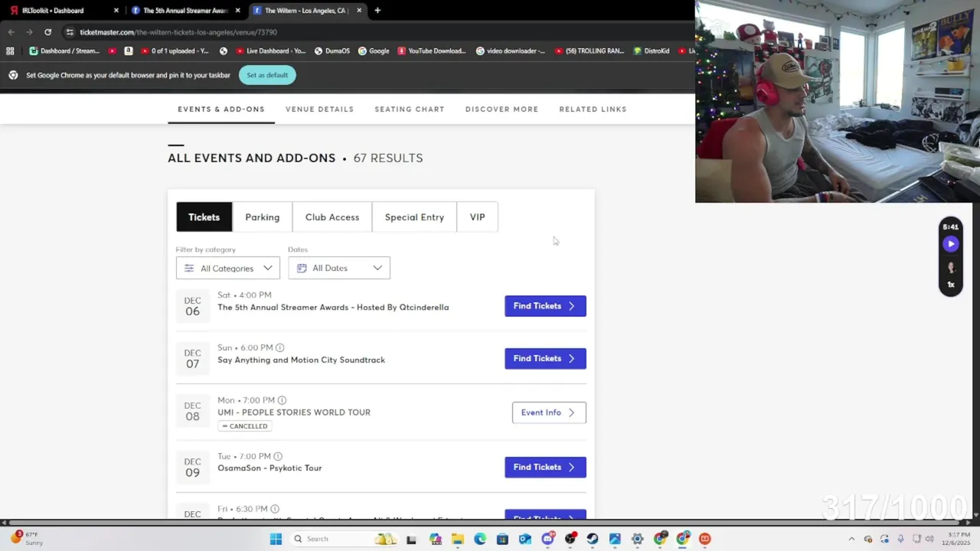Go to the Seating Chart section
980x551 pixels.
click(410, 109)
